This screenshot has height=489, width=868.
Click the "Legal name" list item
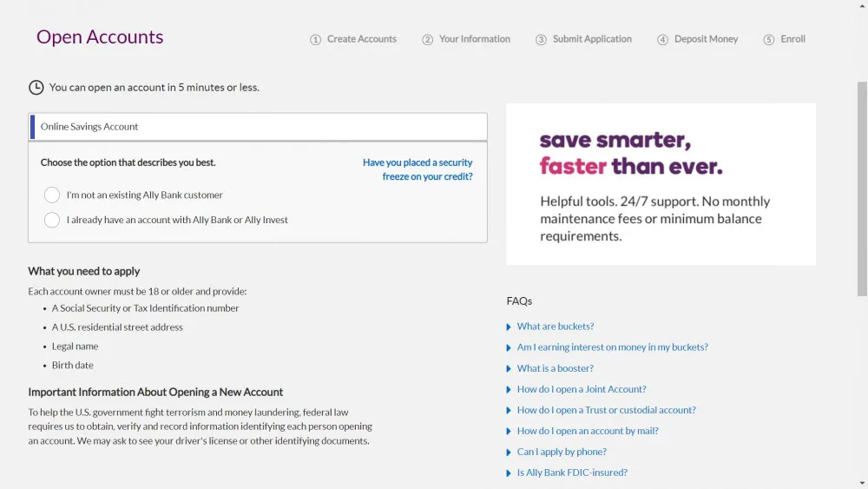tap(75, 346)
